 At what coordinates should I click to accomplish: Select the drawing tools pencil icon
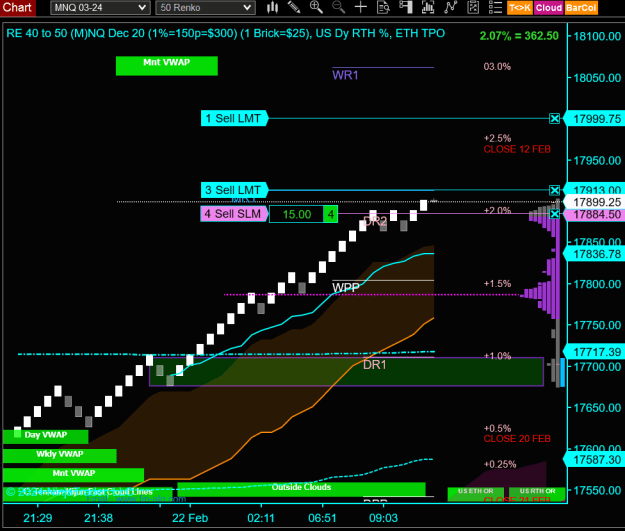[294, 7]
